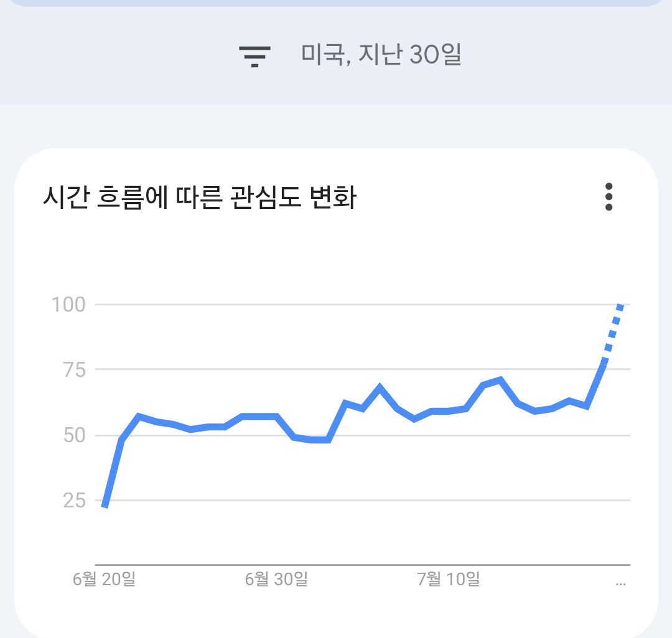Click the 75 y-axis label
Image resolution: width=672 pixels, height=638 pixels.
75,369
